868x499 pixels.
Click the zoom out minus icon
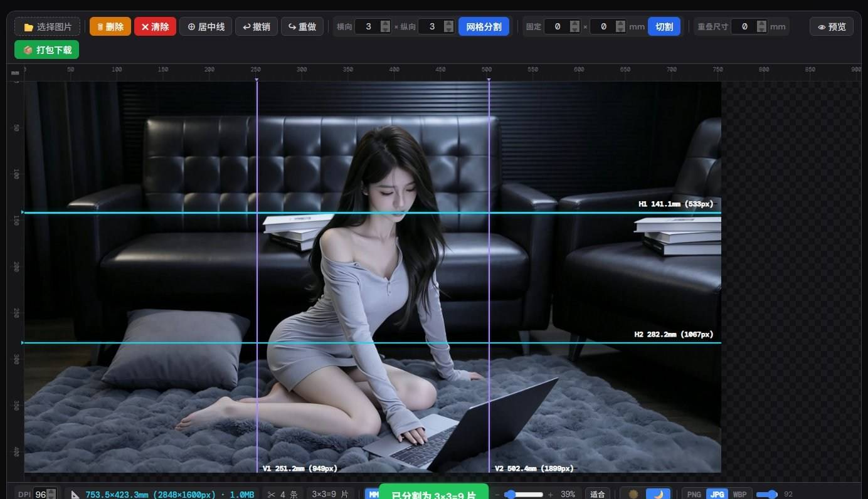(x=497, y=495)
